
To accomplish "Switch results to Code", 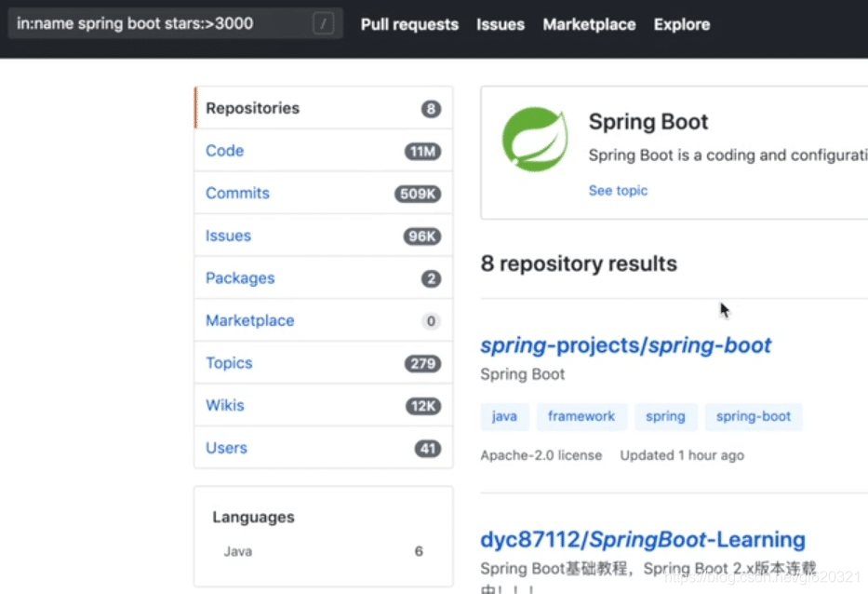I will click(324, 151).
